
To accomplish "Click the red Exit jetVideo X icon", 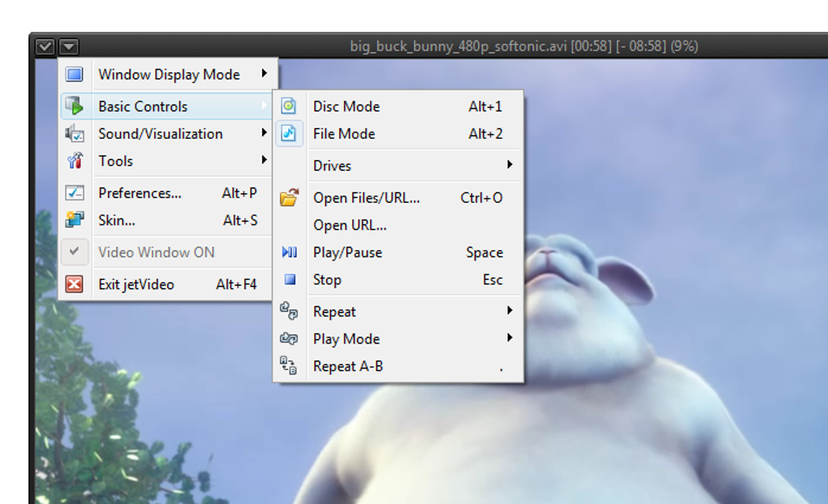I will point(75,284).
